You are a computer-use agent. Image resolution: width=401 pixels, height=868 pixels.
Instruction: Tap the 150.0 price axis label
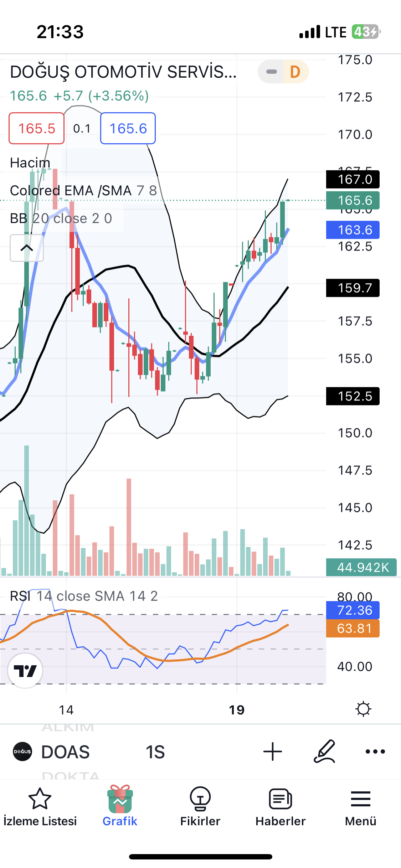[x=355, y=433]
